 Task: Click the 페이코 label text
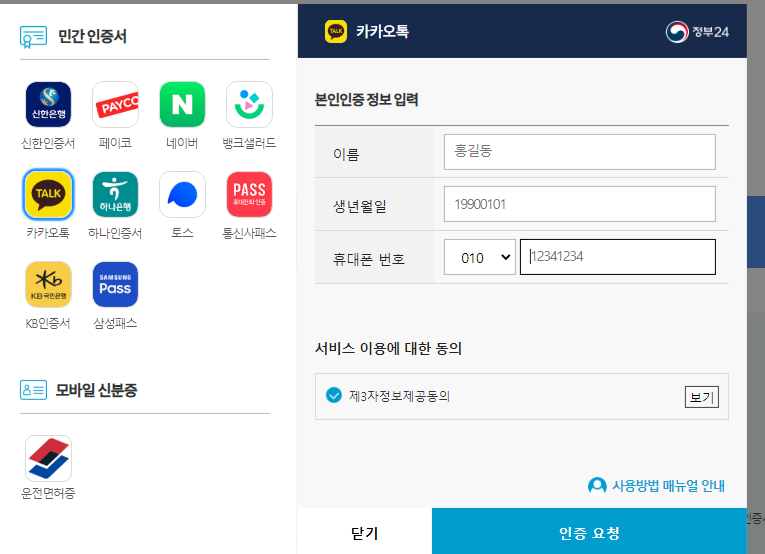pyautogui.click(x=115, y=143)
